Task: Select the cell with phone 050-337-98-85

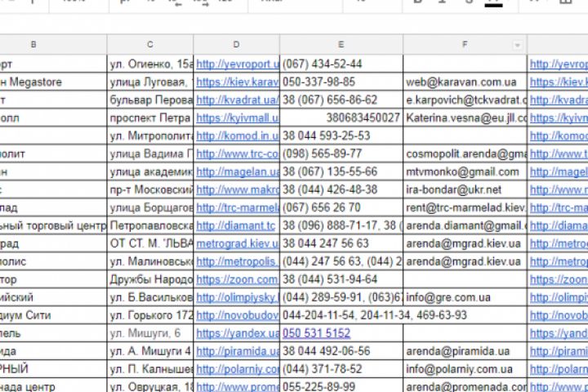Action: 341,82
